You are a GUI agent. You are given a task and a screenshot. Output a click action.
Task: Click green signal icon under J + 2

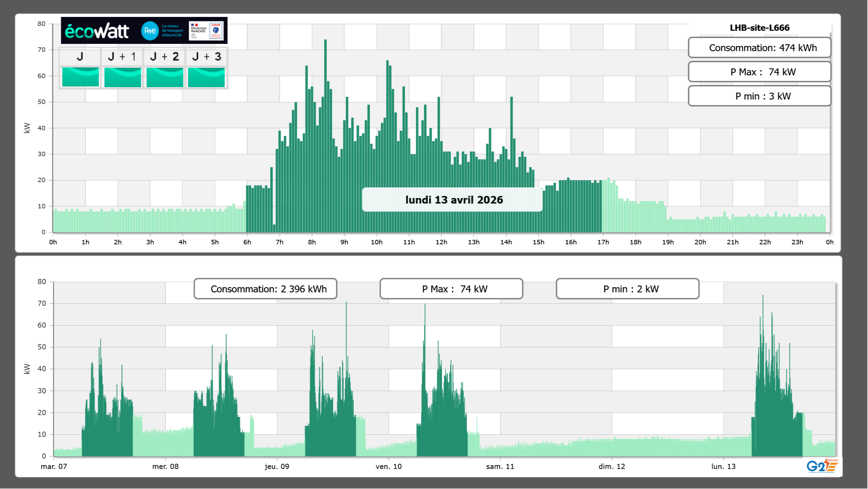point(165,77)
